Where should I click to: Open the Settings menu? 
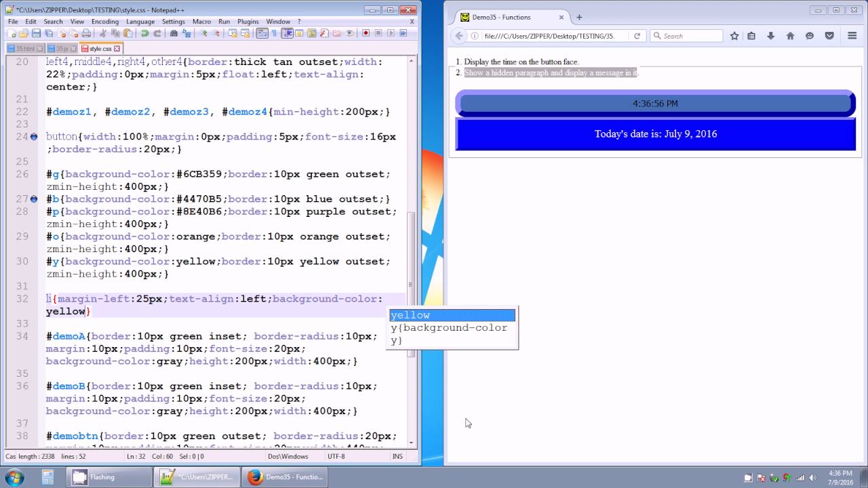(x=174, y=22)
